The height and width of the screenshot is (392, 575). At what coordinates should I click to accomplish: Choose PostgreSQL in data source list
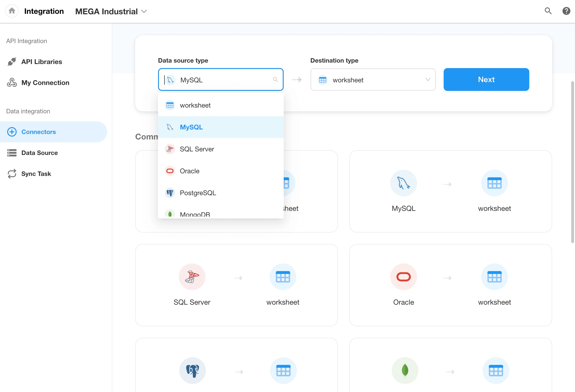[x=198, y=193]
